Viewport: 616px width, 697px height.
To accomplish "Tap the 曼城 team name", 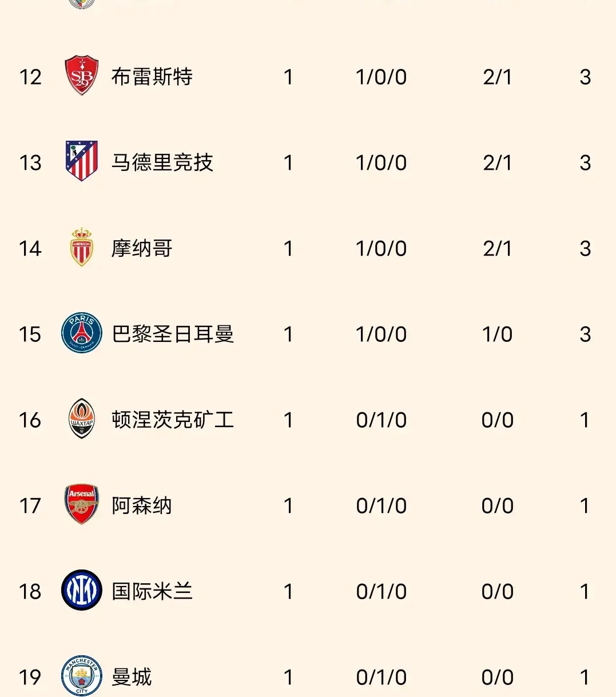I will pos(132,677).
